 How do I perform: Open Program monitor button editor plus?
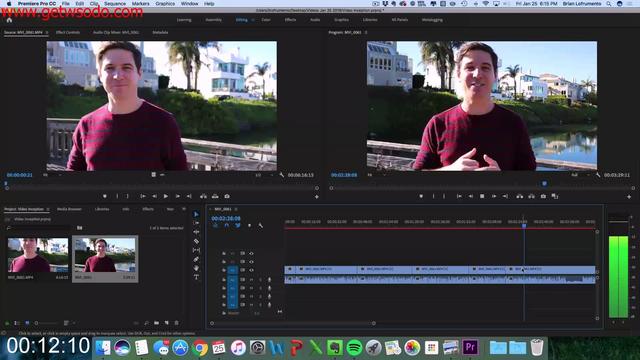coord(629,197)
